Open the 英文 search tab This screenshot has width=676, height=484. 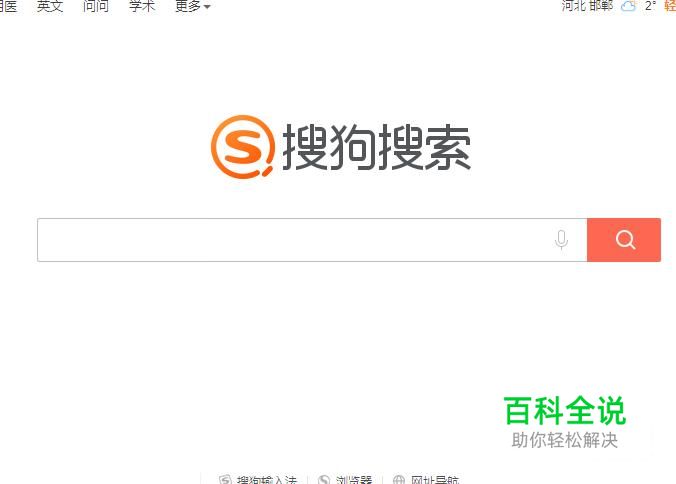(x=50, y=6)
